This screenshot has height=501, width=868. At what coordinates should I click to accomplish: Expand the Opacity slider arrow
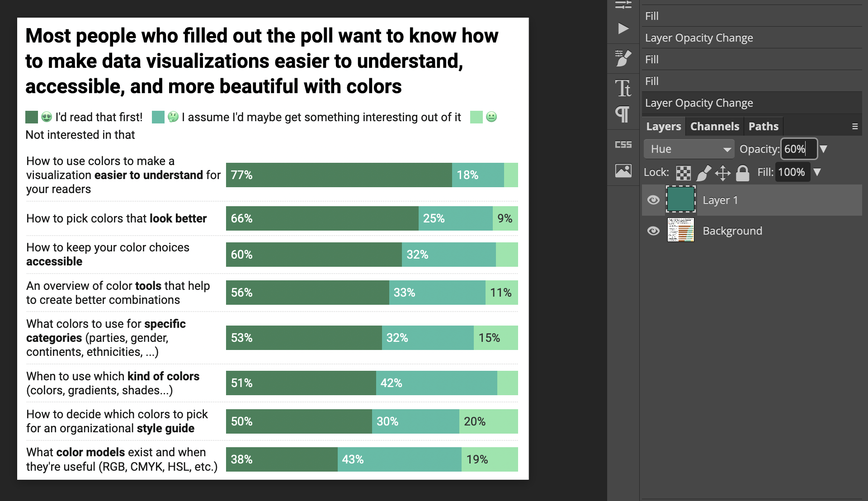pyautogui.click(x=824, y=149)
